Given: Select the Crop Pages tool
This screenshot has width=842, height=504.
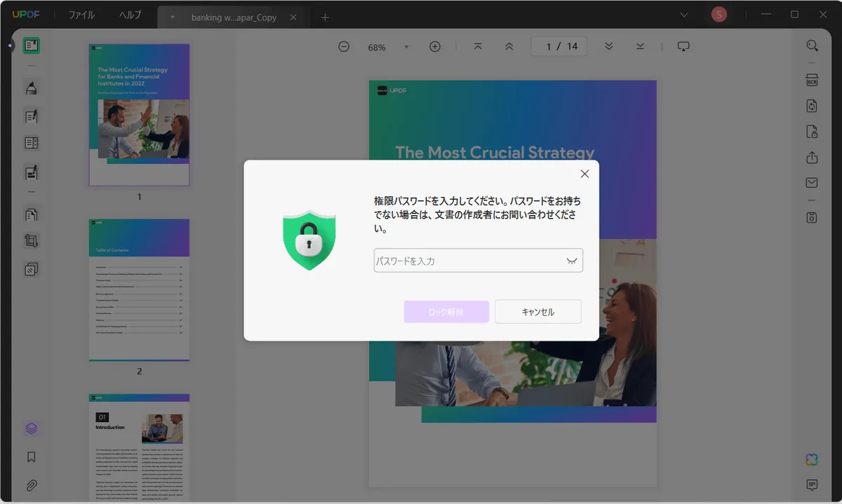Looking at the screenshot, I should pyautogui.click(x=31, y=241).
